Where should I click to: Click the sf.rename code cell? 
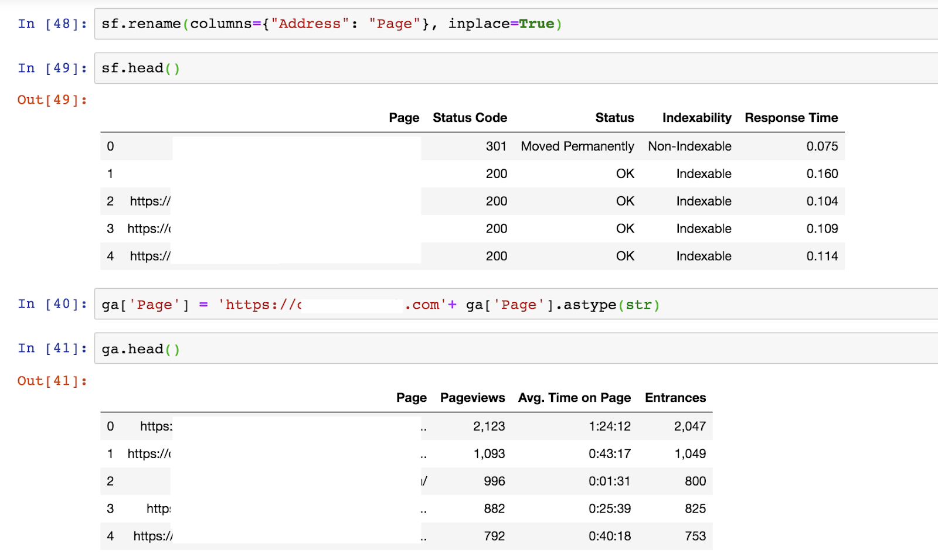pyautogui.click(x=516, y=24)
